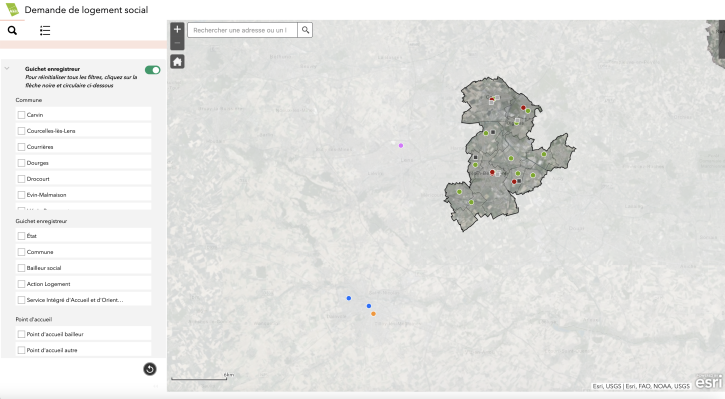This screenshot has height=399, width=725.
Task: Tick the Point d'accueil bailleur option
Action: (21, 334)
